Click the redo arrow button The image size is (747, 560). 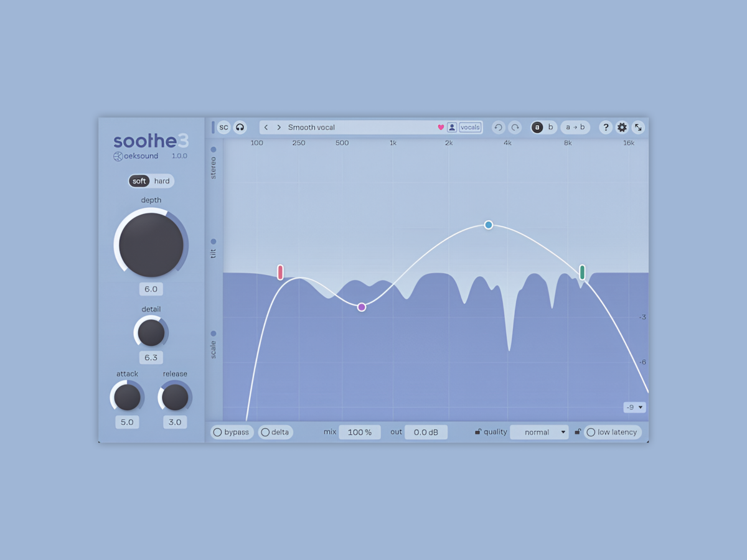click(x=515, y=128)
